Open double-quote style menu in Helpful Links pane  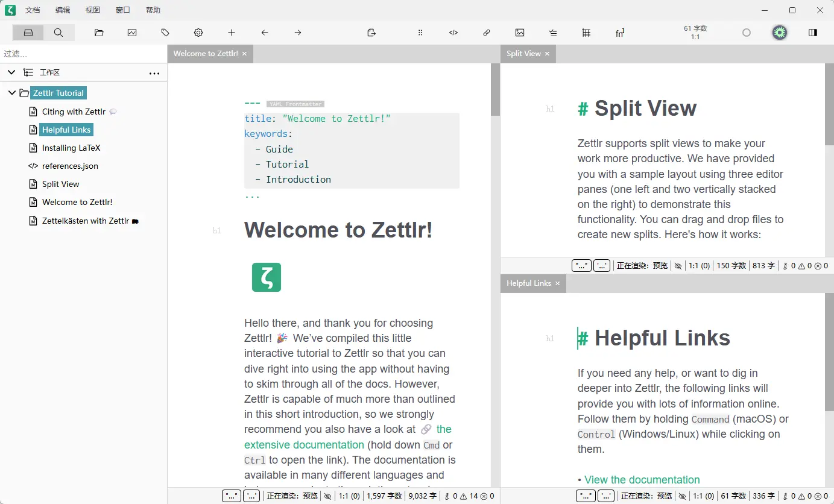click(586, 496)
